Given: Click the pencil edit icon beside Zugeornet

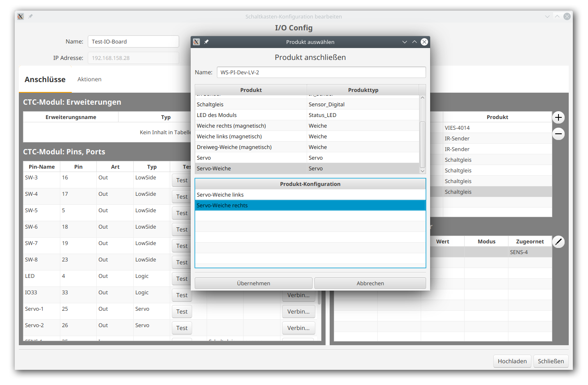Looking at the screenshot, I should [558, 242].
